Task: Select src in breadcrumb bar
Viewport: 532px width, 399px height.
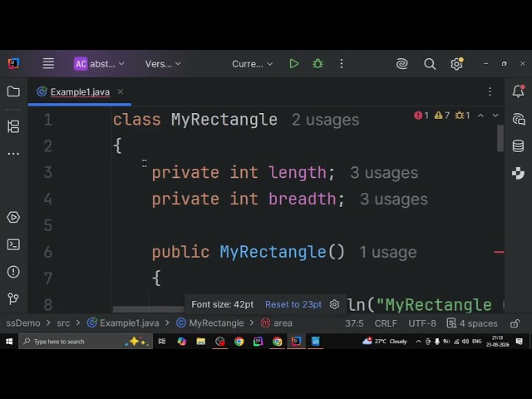Action: point(63,323)
